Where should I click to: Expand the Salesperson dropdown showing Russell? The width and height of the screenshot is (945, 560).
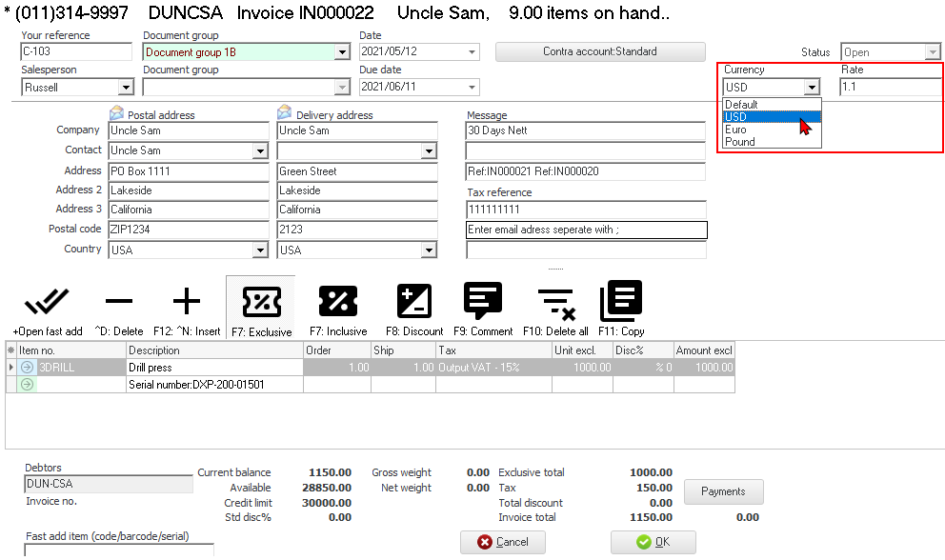[125, 88]
